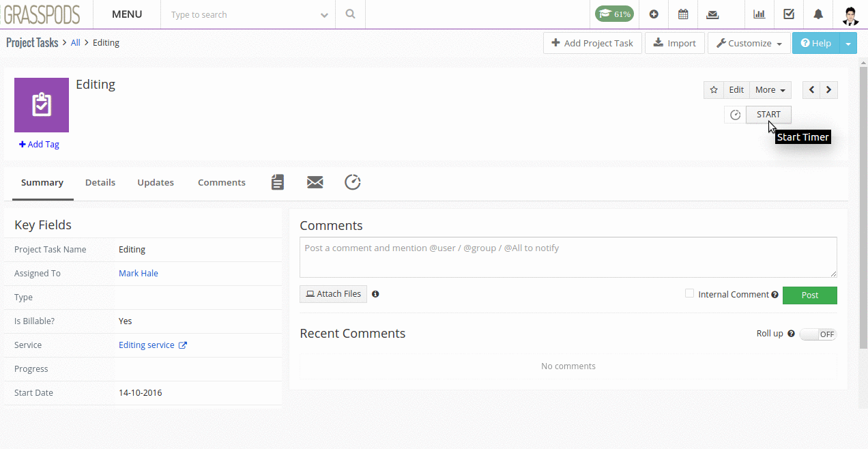The height and width of the screenshot is (449, 868).
Task: Open the quick create plus icon
Action: [654, 14]
